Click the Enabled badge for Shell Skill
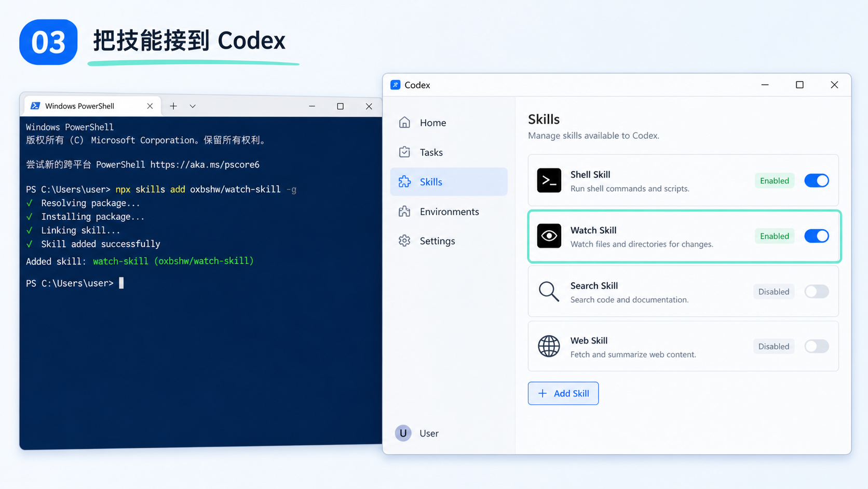The height and width of the screenshot is (489, 868). [775, 181]
